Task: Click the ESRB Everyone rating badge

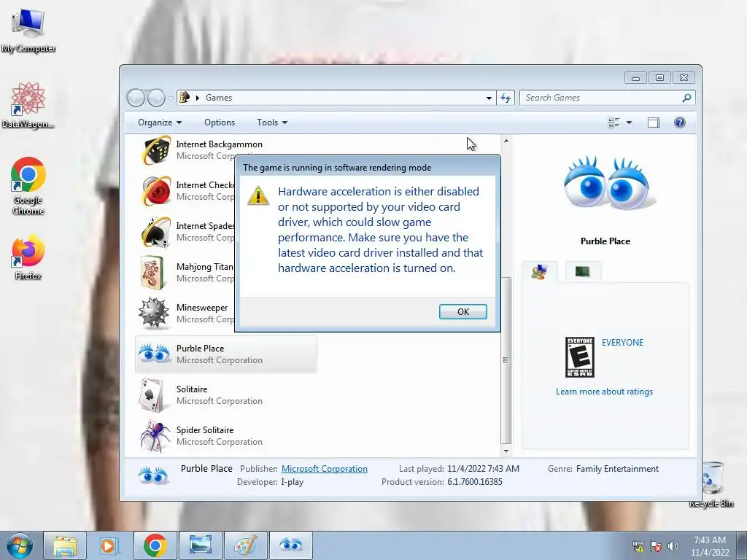Action: (x=579, y=357)
